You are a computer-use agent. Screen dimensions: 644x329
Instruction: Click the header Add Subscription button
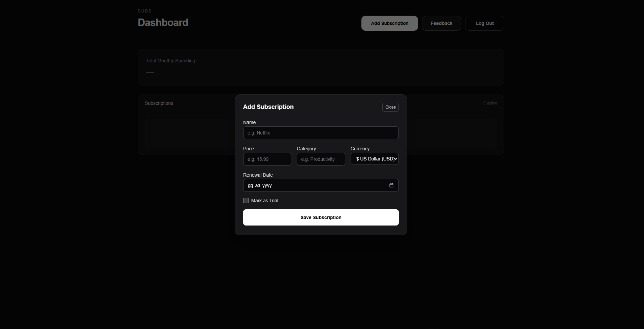pyautogui.click(x=389, y=23)
